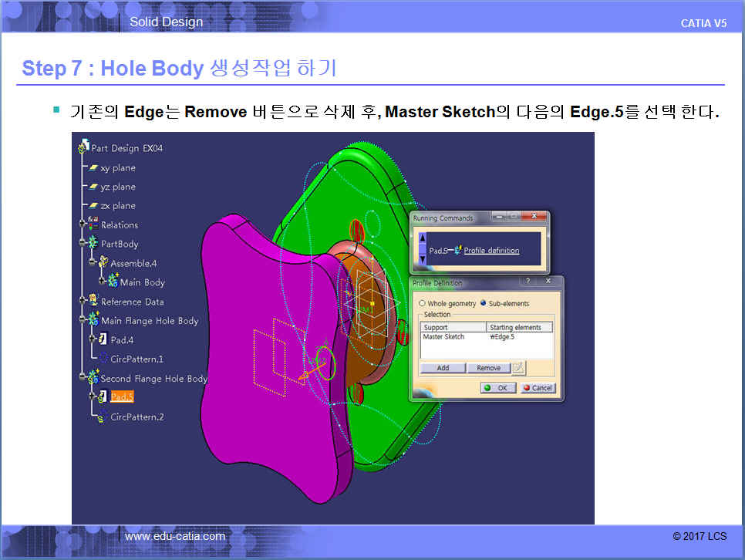
Task: Click the xy plane icon in tree
Action: coord(93,168)
